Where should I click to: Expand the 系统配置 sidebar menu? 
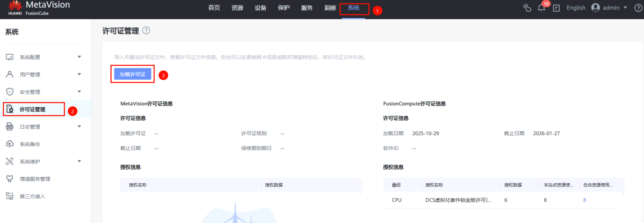click(79, 57)
